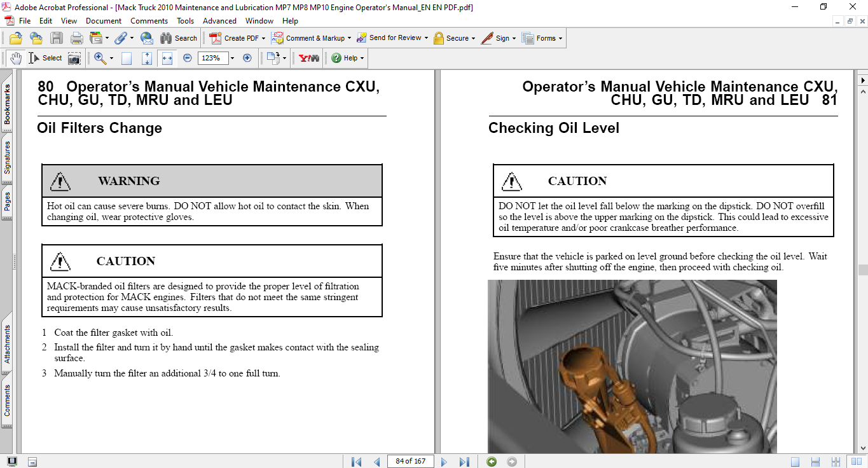The width and height of the screenshot is (868, 468).
Task: Click the page number input field
Action: coord(410,462)
